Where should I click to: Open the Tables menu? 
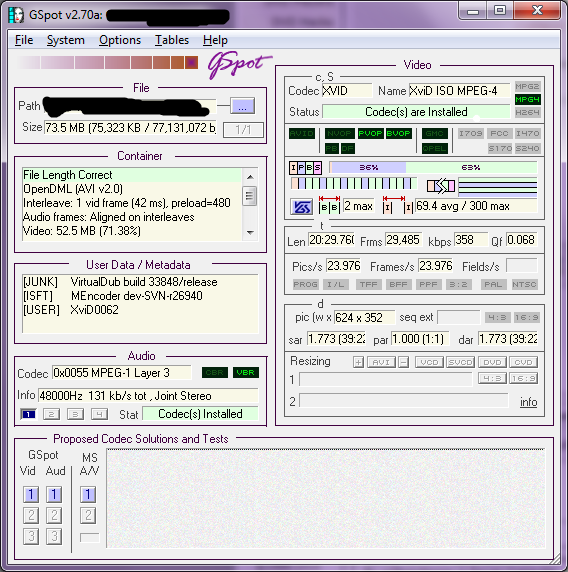[172, 40]
